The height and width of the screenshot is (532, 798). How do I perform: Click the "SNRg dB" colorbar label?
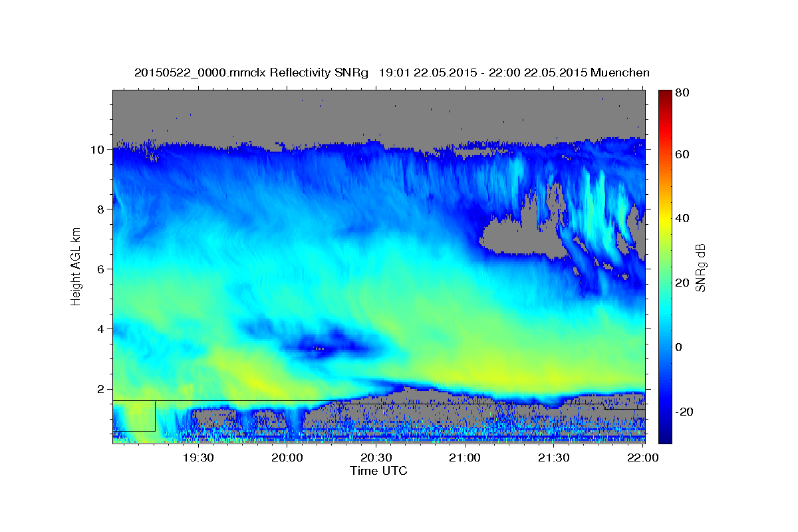click(700, 267)
